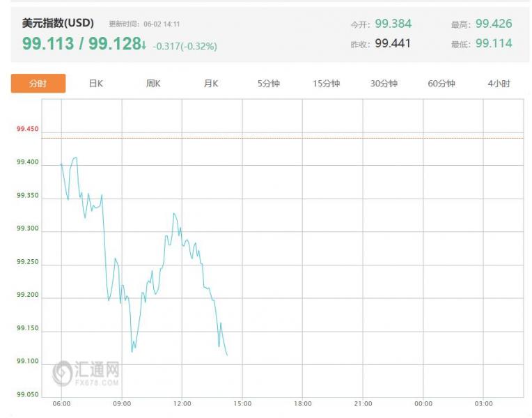The height and width of the screenshot is (418, 532).
Task: Click the chart line's latest endpoint
Action: (227, 355)
